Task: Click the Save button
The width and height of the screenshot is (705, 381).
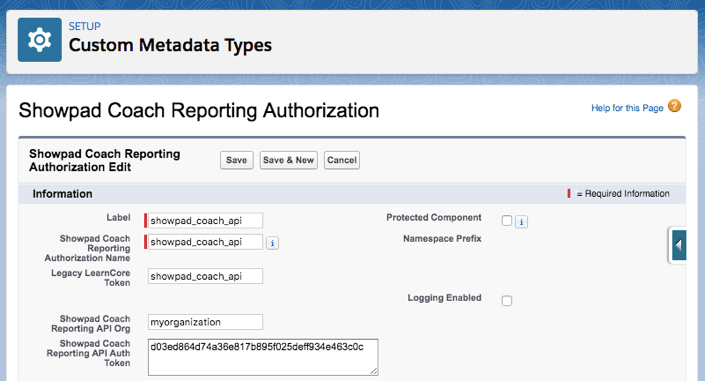Action: pos(236,160)
